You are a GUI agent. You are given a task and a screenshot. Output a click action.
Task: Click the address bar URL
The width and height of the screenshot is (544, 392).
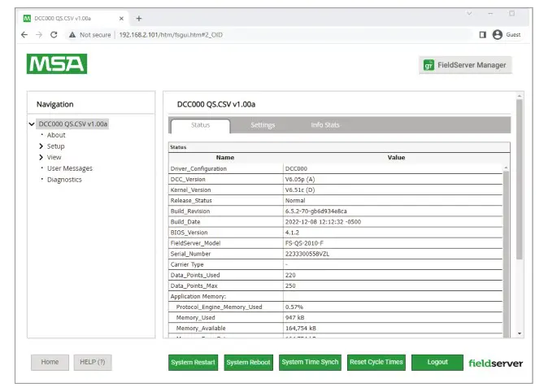171,35
